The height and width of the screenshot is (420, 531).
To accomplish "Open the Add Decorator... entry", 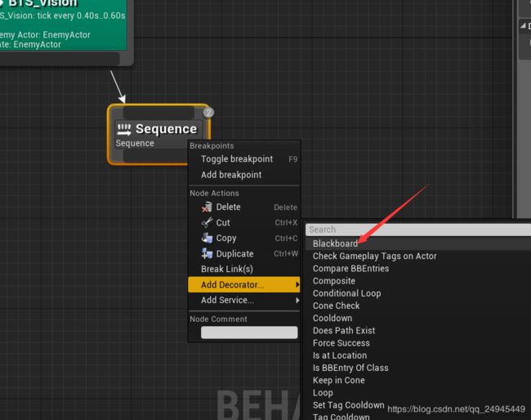I will (x=244, y=284).
